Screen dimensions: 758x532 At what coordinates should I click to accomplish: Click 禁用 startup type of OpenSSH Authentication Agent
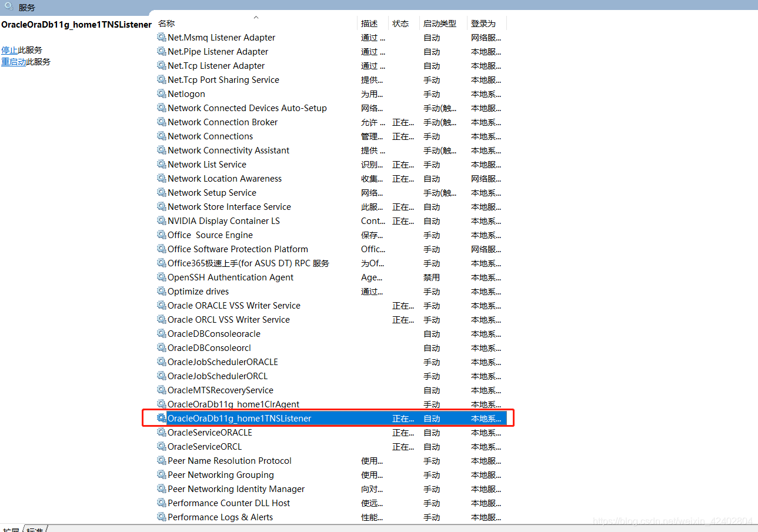coord(432,277)
